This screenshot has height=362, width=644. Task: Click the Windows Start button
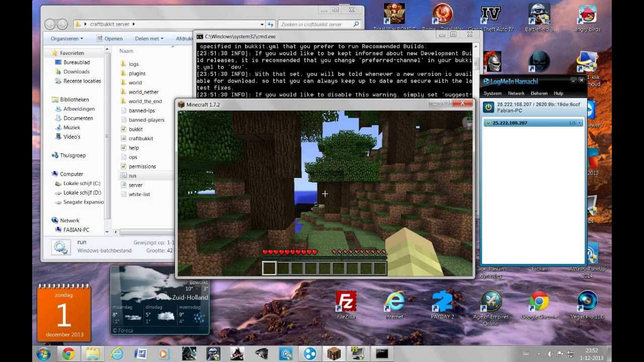[44, 353]
